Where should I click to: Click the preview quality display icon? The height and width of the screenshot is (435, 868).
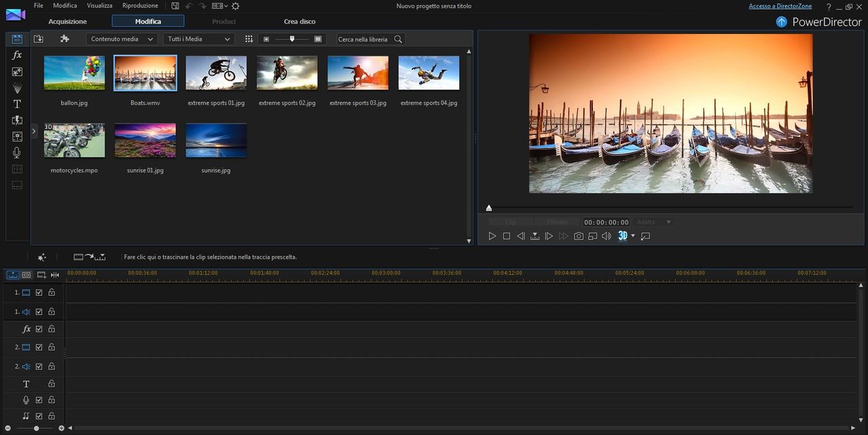click(593, 236)
